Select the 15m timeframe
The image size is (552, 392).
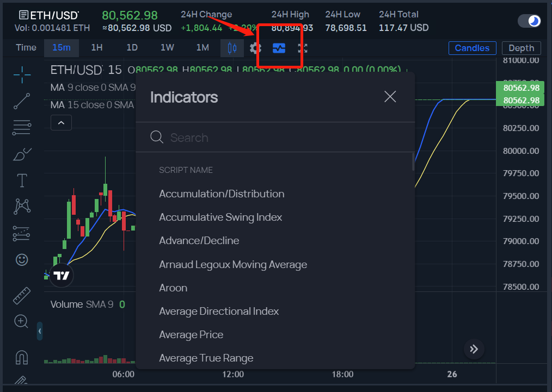[62, 48]
